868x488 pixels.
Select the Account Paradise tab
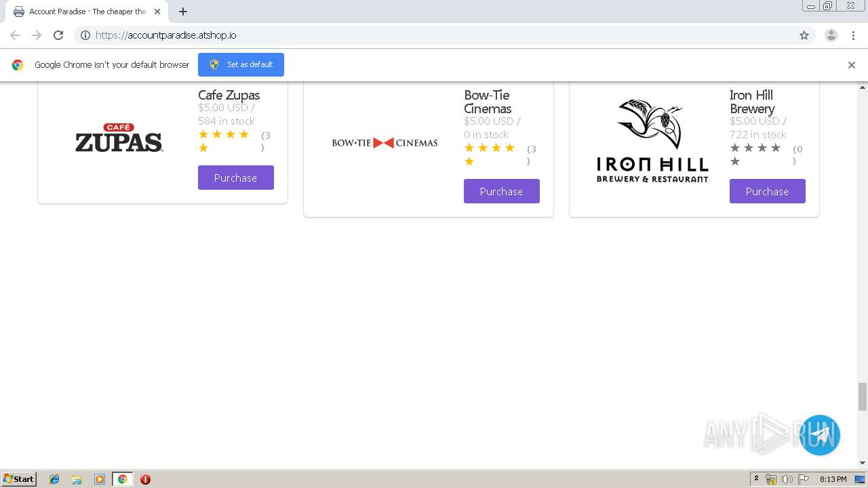point(87,12)
